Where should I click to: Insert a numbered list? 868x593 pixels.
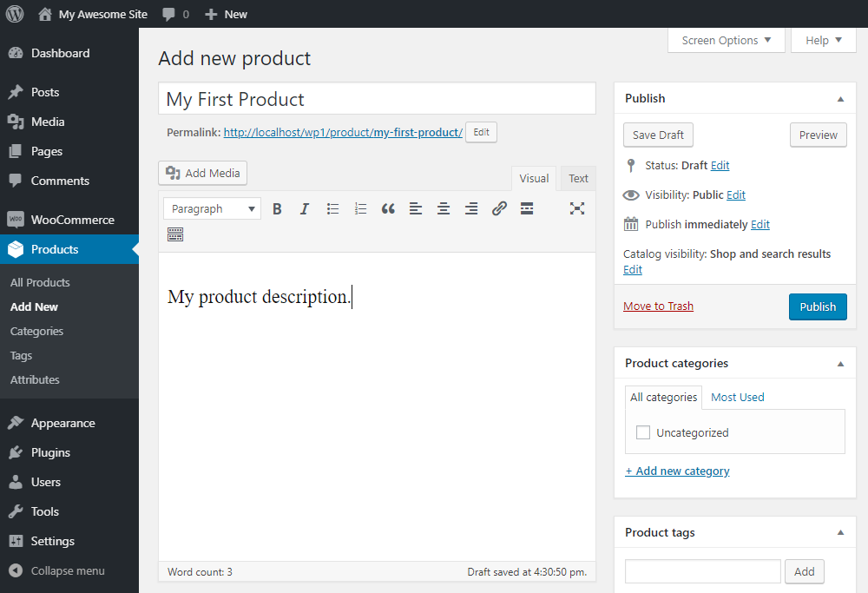(x=360, y=208)
